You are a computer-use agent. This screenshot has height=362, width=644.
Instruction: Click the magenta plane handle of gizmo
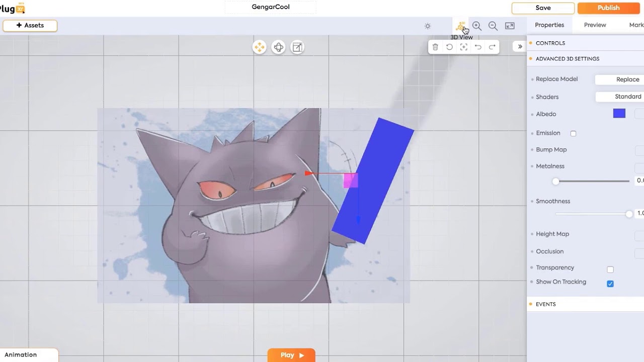[351, 180]
